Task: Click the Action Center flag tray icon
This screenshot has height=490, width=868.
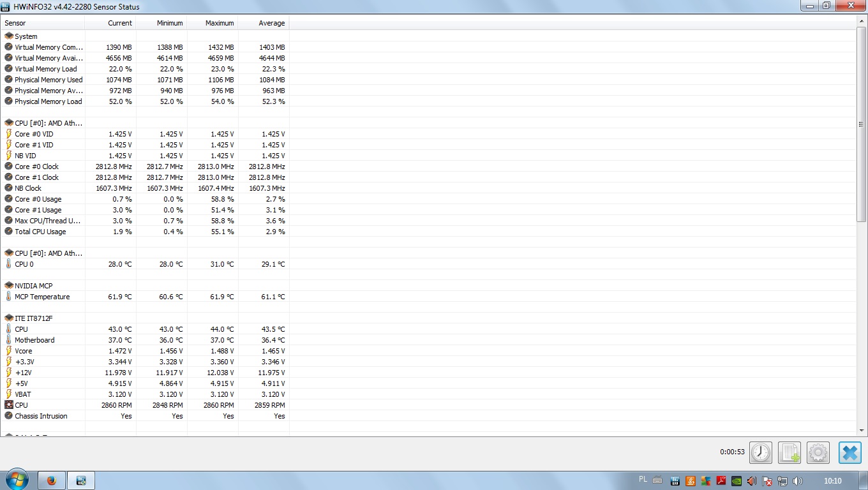Action: 767,481
